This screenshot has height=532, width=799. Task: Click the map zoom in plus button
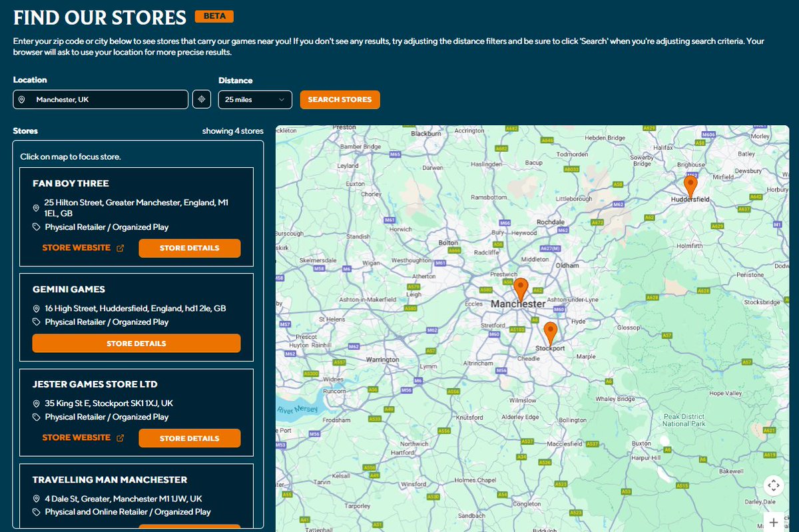(773, 522)
